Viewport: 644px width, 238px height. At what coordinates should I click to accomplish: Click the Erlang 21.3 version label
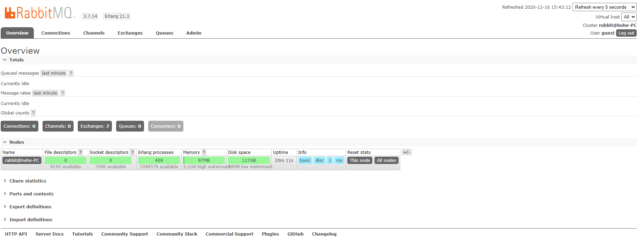117,16
